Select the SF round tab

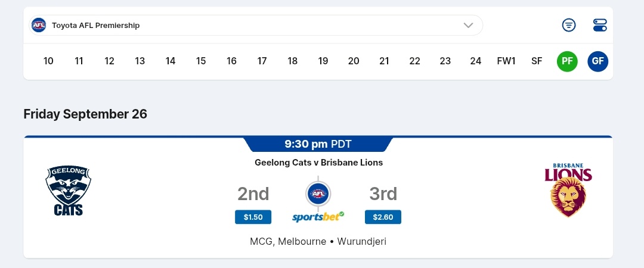[537, 61]
